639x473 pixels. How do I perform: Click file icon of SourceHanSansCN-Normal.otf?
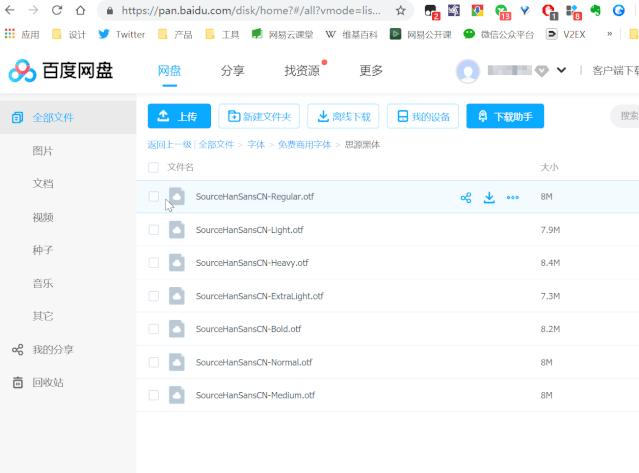pos(177,362)
